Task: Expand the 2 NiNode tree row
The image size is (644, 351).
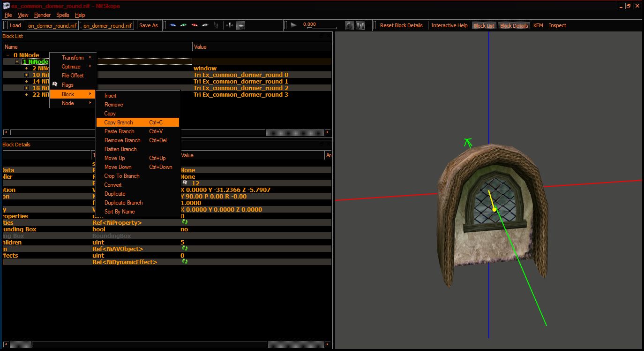Action: pyautogui.click(x=26, y=69)
